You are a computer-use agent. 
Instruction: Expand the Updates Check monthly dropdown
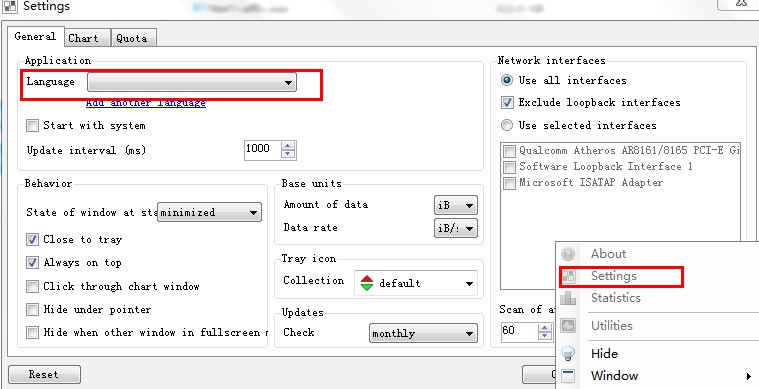pyautogui.click(x=423, y=333)
